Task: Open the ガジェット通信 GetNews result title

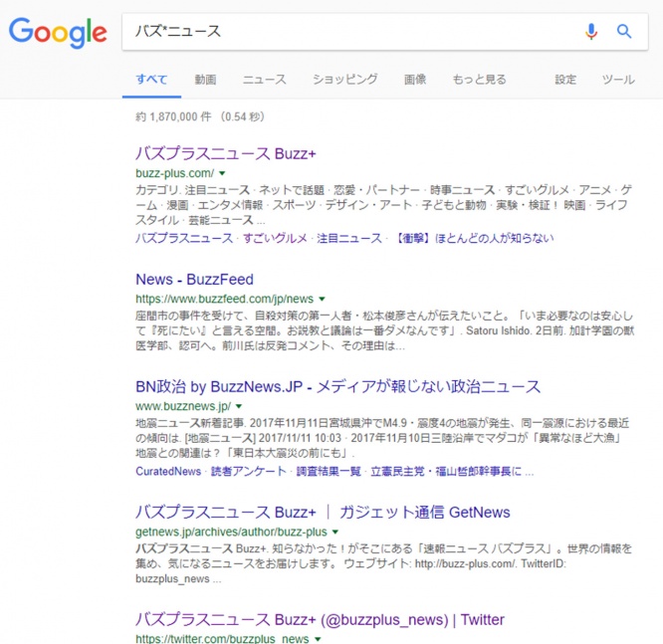Action: (323, 513)
